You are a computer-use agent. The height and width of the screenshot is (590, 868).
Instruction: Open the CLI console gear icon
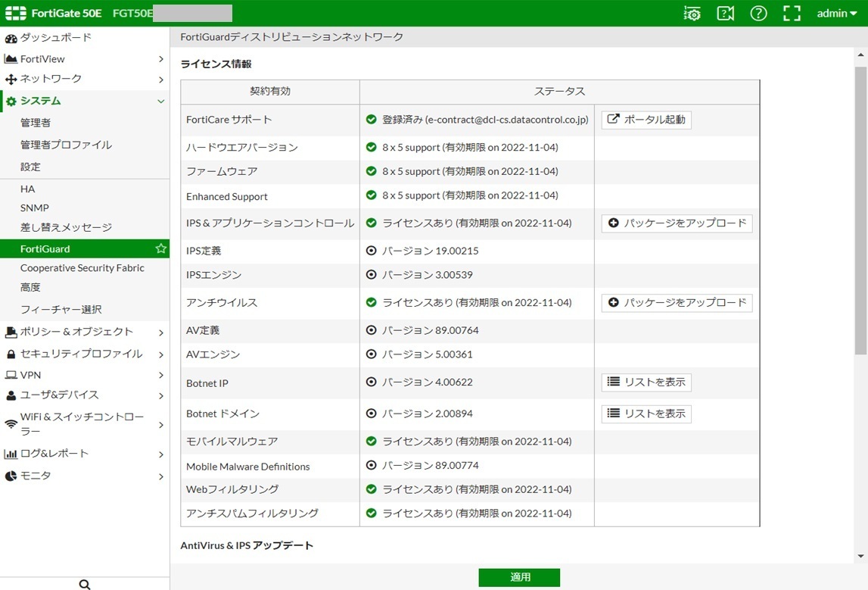(692, 14)
